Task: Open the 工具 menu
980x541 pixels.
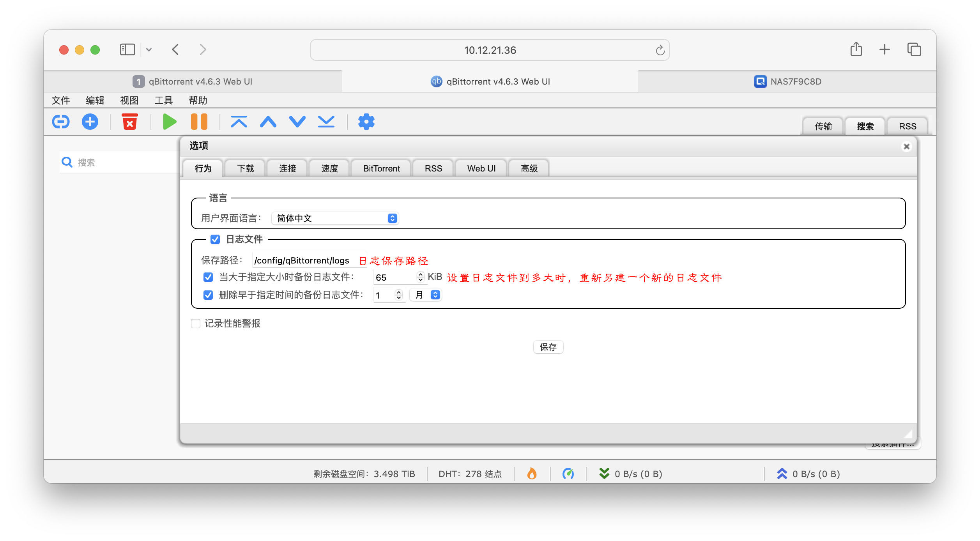Action: point(164,101)
